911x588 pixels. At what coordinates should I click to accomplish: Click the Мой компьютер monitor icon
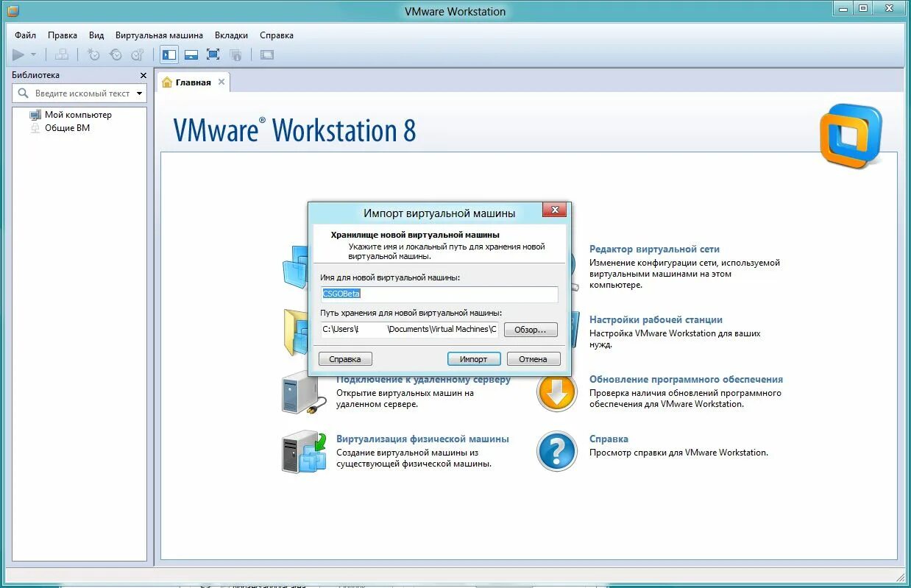click(35, 115)
